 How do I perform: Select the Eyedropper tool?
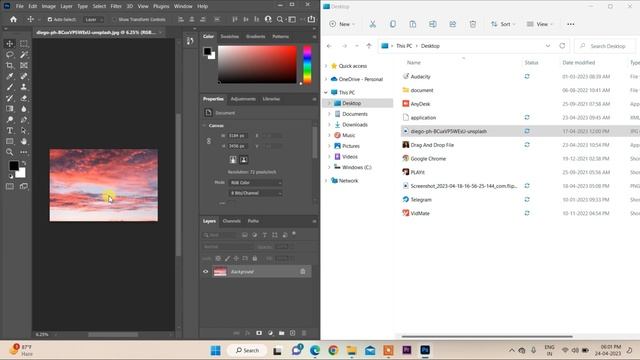10,76
